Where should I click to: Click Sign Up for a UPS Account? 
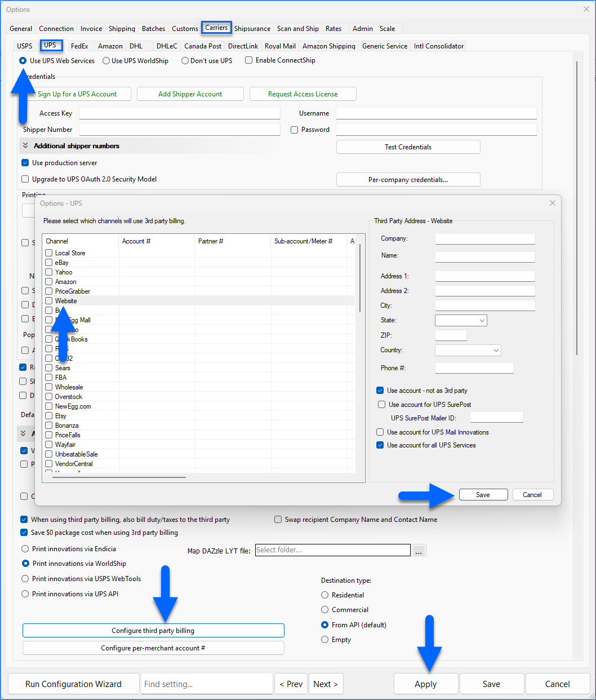pos(77,94)
